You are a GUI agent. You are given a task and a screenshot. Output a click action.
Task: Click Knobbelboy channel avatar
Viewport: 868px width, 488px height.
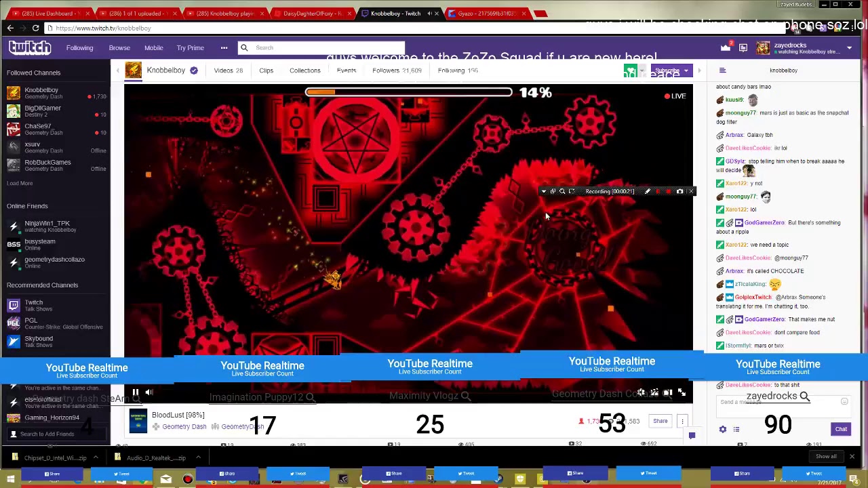pyautogui.click(x=133, y=70)
